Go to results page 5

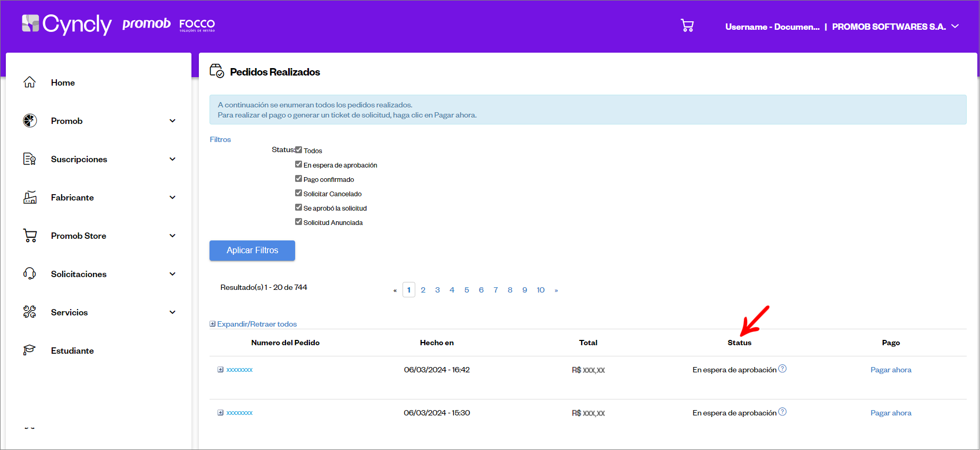pyautogui.click(x=467, y=290)
